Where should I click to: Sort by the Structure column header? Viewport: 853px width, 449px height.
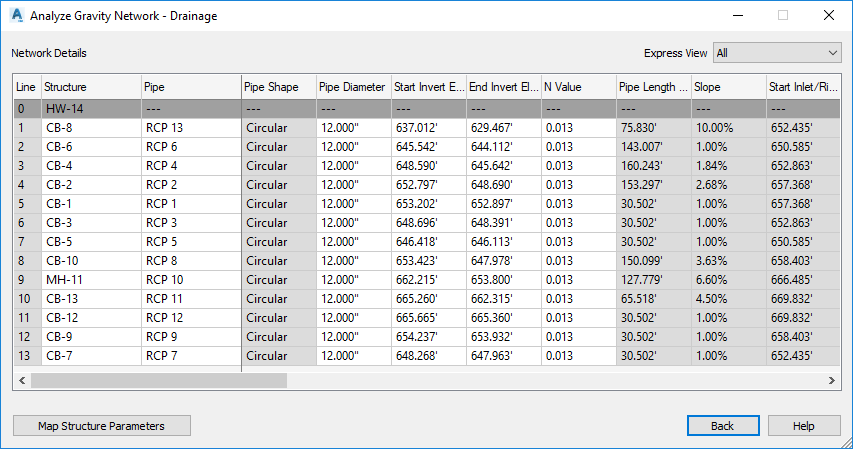(91, 87)
